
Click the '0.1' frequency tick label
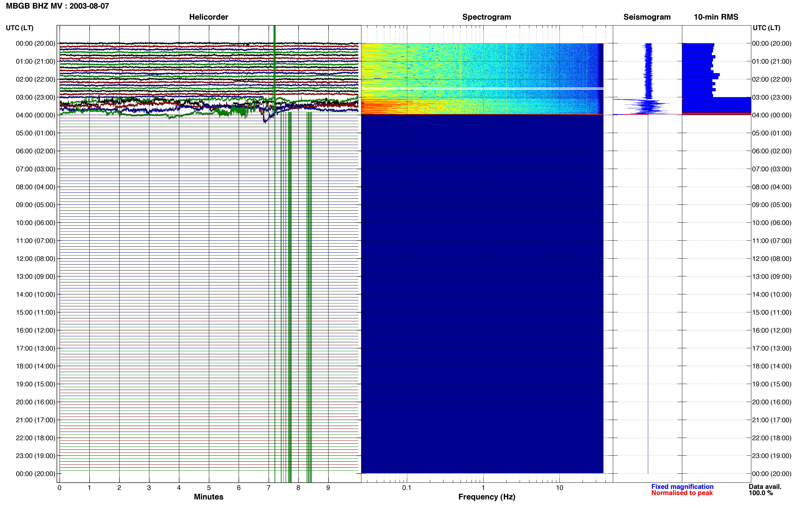[x=407, y=487]
